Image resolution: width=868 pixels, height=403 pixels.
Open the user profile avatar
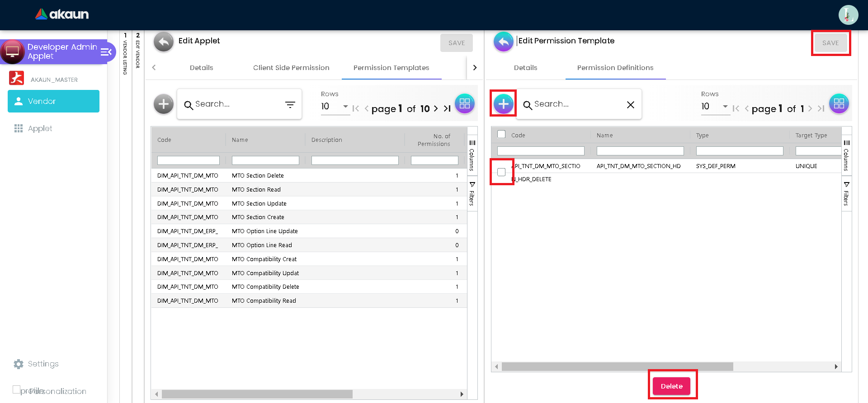click(848, 15)
